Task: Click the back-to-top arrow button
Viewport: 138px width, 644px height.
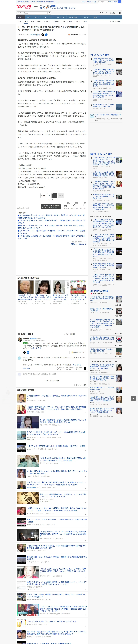Action: click(x=133, y=398)
